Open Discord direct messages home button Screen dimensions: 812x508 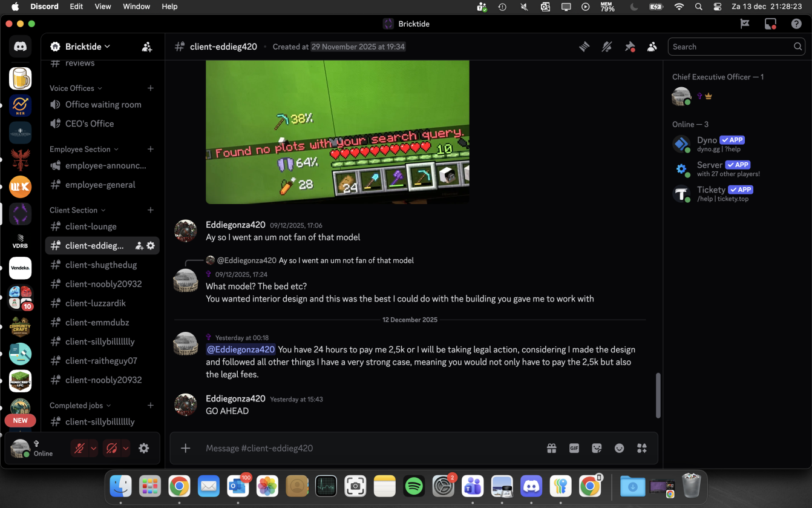[x=20, y=47]
